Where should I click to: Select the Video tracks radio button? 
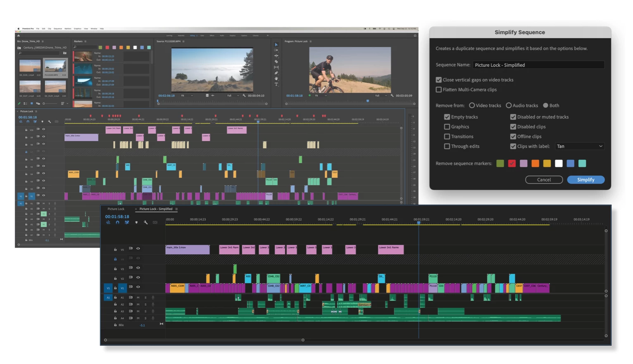[x=472, y=106]
